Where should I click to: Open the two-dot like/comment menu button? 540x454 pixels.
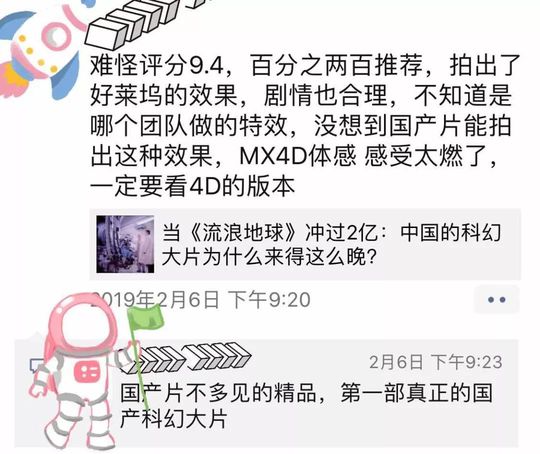[x=496, y=299]
